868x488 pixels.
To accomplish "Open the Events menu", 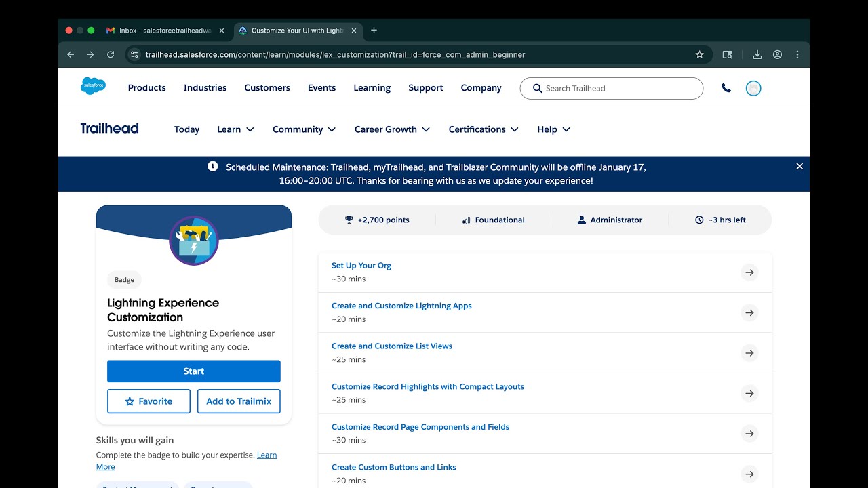I will click(321, 88).
